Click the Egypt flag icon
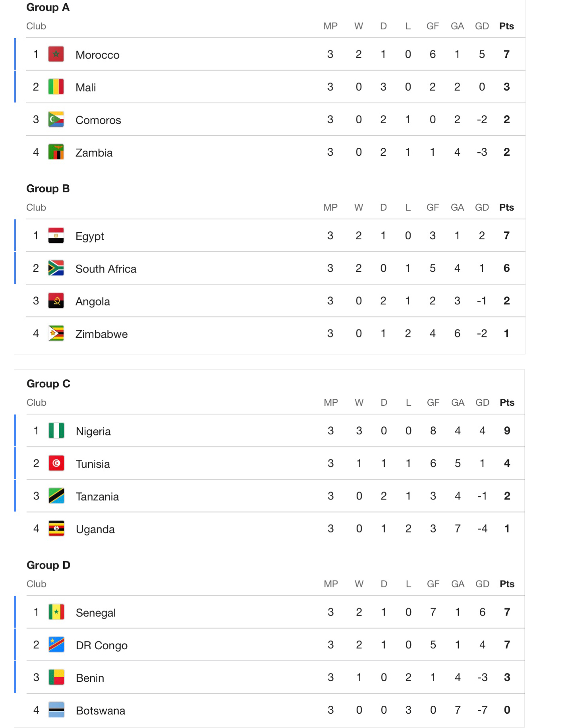This screenshot has height=728, width=568. pos(56,235)
